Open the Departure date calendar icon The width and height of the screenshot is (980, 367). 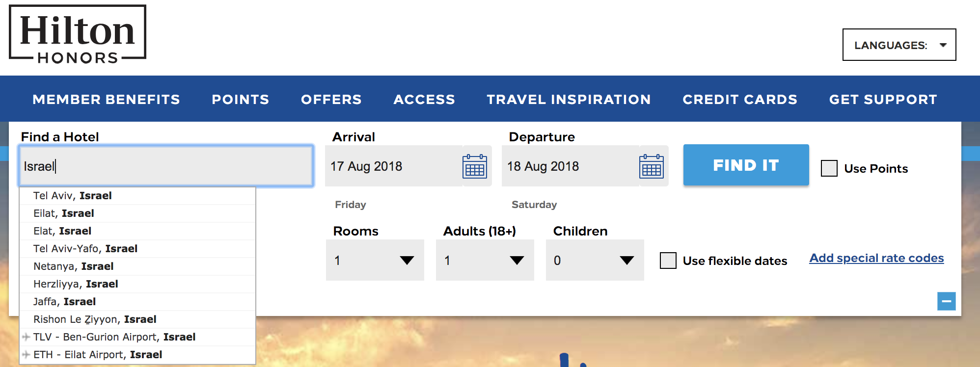click(652, 166)
